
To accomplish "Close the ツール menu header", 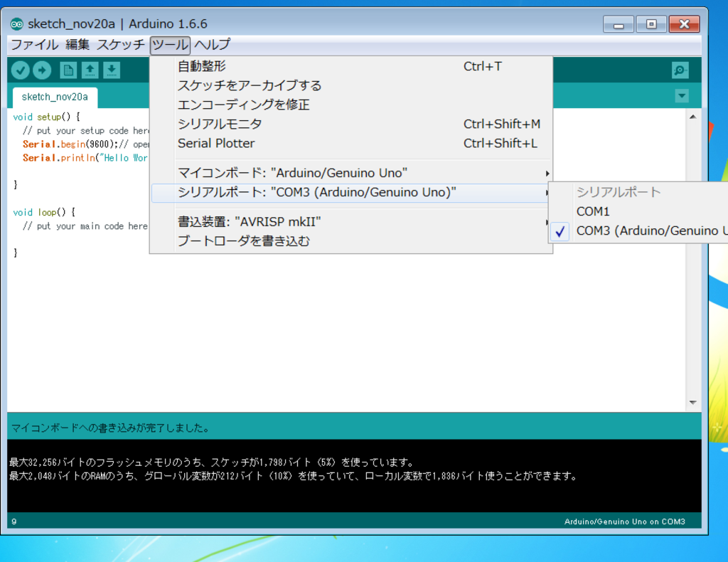I will pyautogui.click(x=170, y=45).
